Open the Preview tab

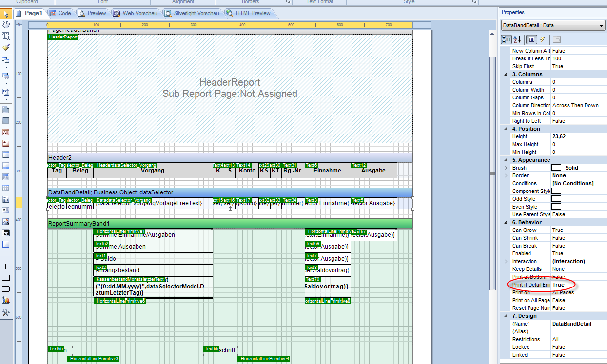93,13
